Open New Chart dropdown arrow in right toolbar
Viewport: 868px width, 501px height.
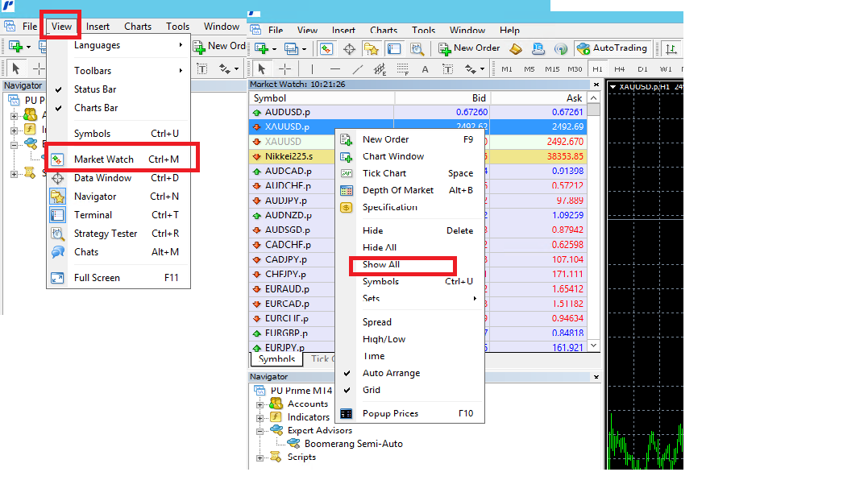[274, 49]
